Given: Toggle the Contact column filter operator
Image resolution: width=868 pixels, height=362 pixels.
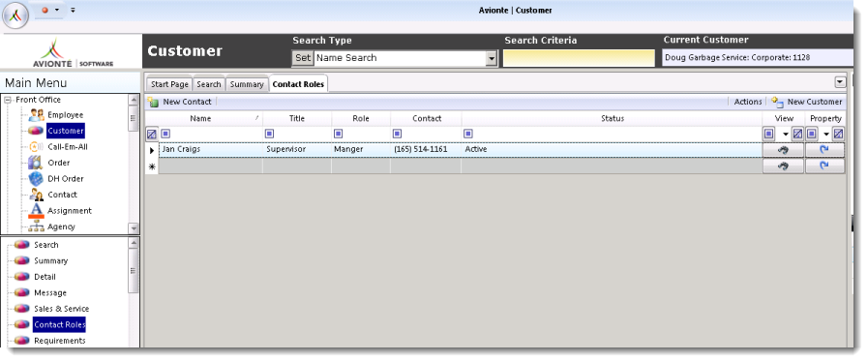Looking at the screenshot, I should click(x=397, y=134).
